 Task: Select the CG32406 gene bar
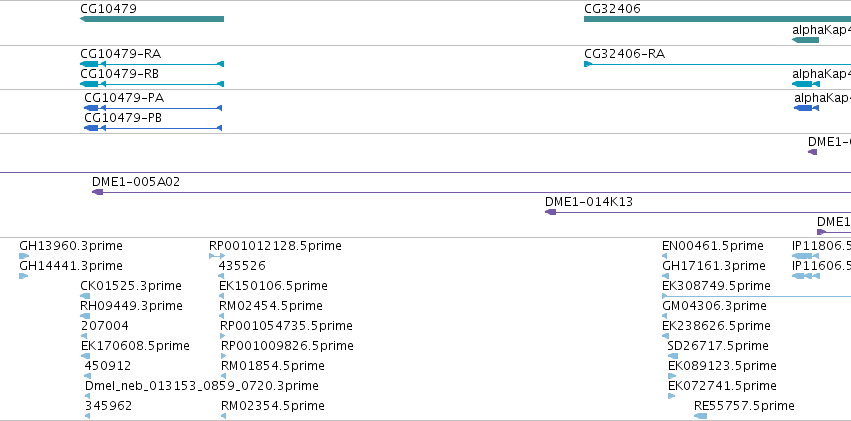717,19
